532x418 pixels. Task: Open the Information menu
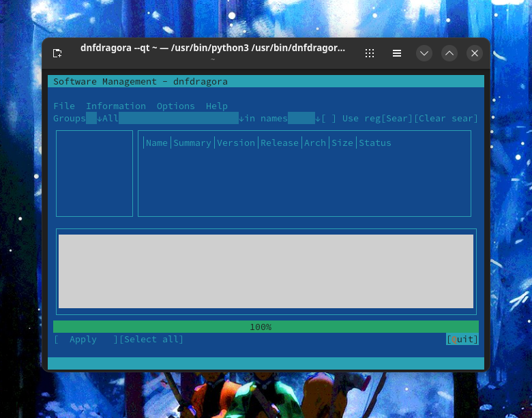pos(116,106)
